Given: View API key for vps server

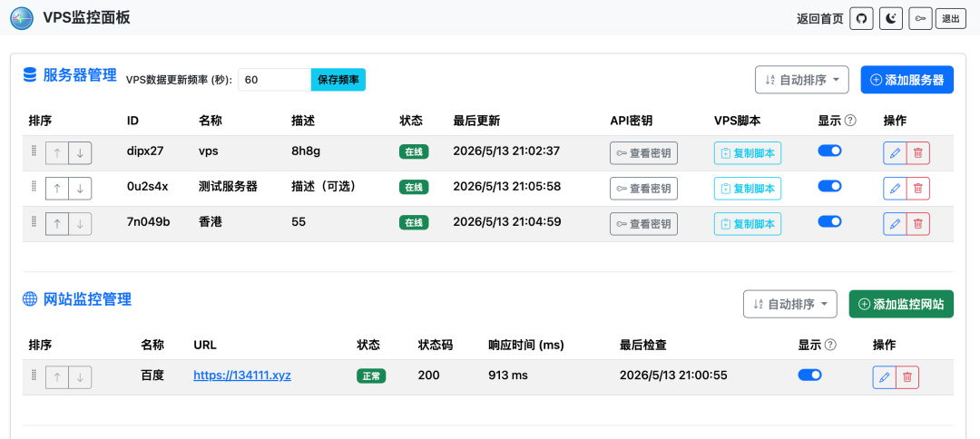Looking at the screenshot, I should pos(643,153).
